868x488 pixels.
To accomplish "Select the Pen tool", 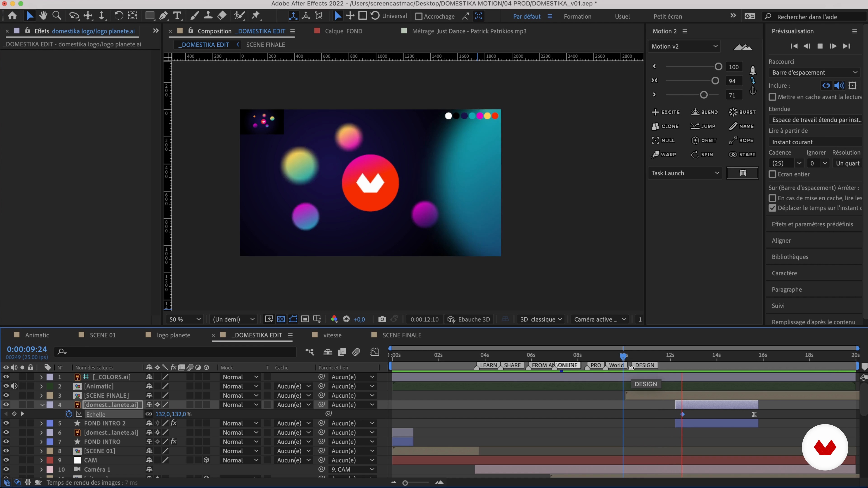I will pyautogui.click(x=163, y=16).
